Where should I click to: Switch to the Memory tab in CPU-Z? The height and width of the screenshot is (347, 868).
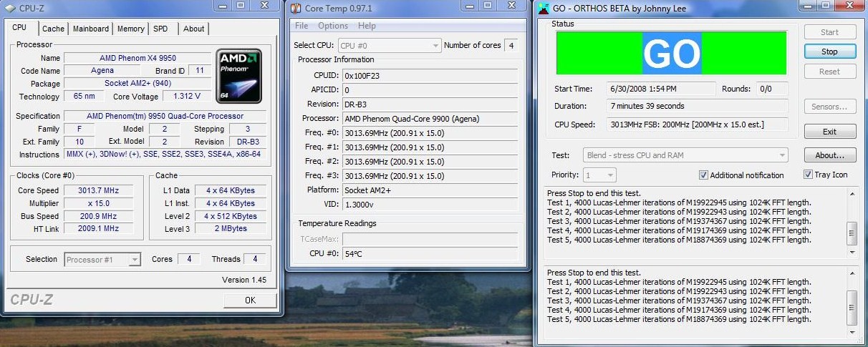point(131,29)
